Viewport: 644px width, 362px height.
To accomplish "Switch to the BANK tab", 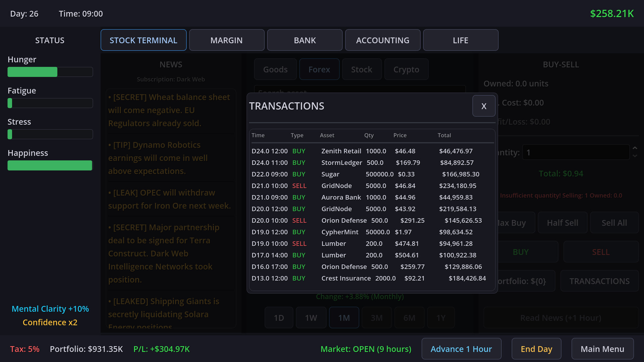I will point(305,40).
